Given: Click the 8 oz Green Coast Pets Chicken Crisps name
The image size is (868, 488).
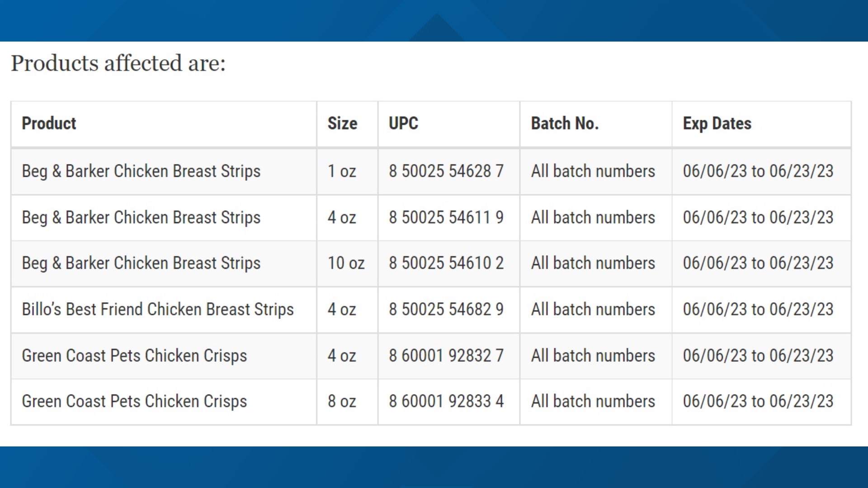Looking at the screenshot, I should point(134,401).
